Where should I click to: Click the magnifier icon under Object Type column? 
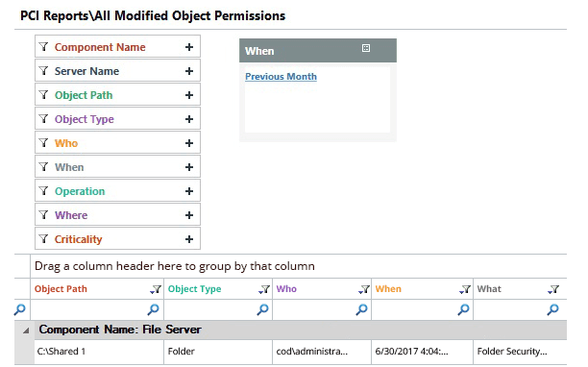[x=262, y=309]
